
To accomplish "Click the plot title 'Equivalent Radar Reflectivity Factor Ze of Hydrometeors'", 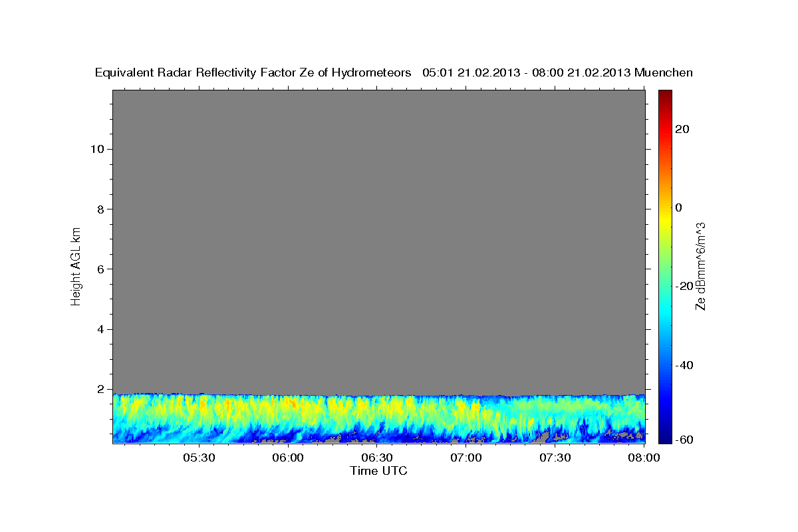I will pyautogui.click(x=253, y=73).
